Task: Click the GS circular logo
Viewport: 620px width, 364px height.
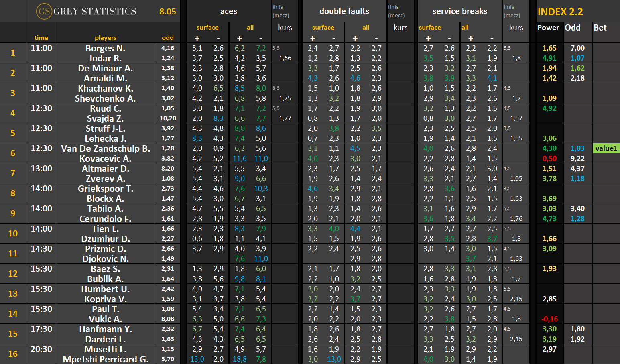Action: point(44,11)
